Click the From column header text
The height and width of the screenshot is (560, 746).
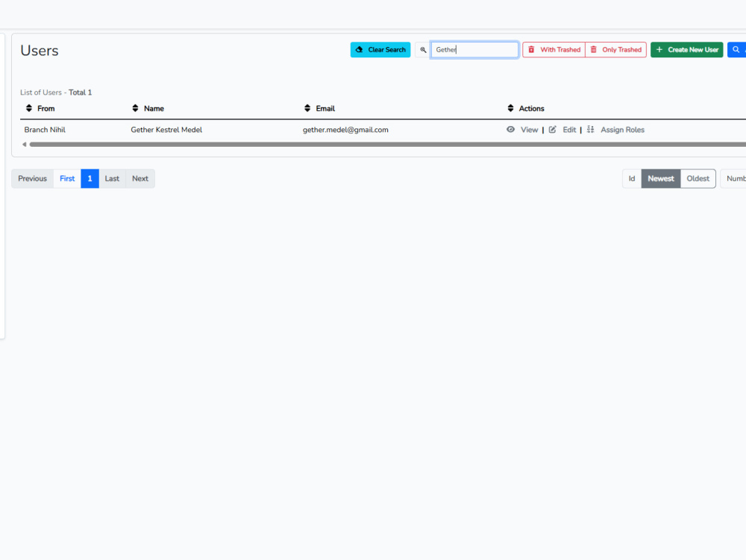[x=46, y=108]
